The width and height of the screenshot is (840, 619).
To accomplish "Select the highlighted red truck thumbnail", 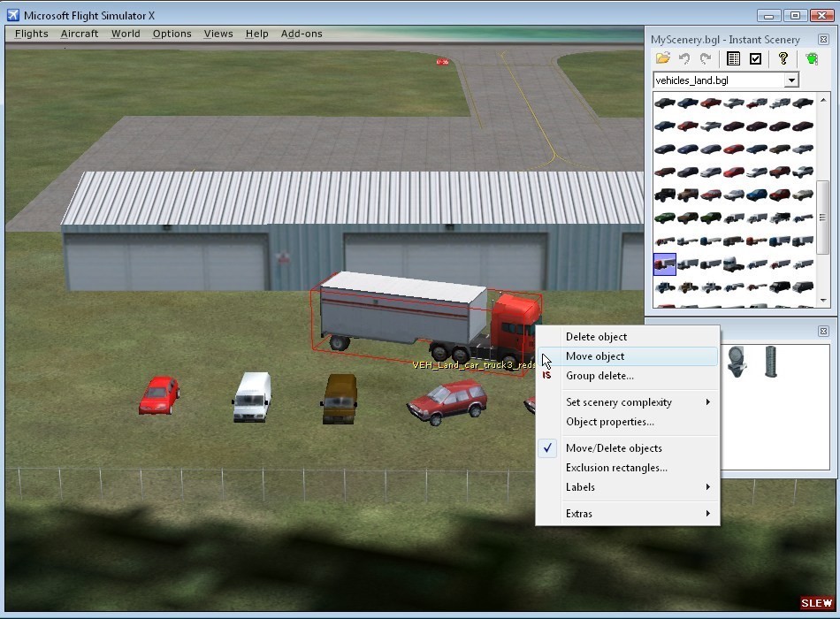I will click(664, 264).
